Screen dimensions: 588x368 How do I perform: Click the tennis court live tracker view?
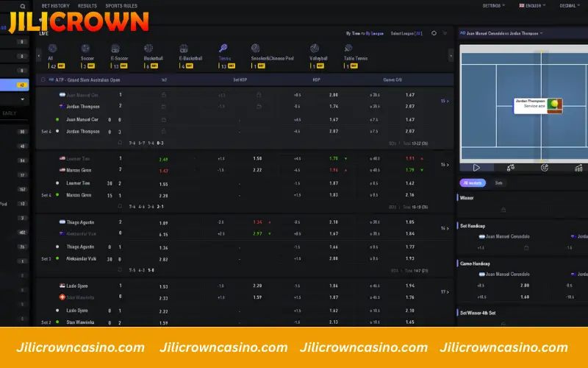point(523,104)
